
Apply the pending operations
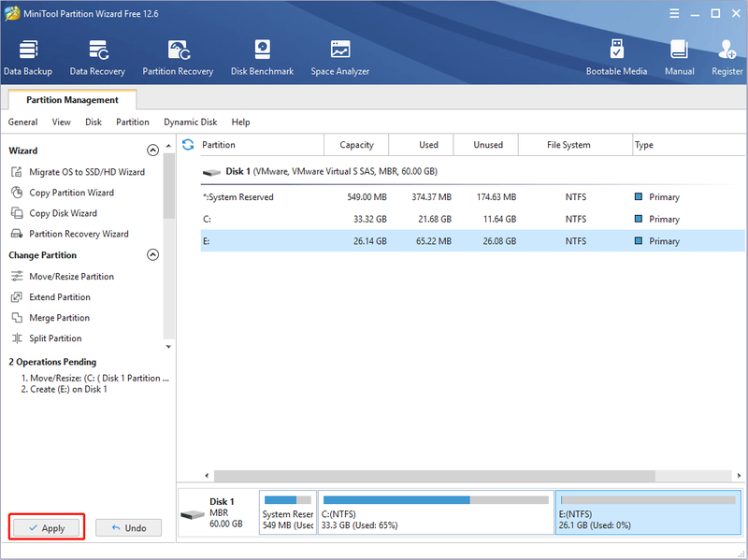(x=46, y=527)
